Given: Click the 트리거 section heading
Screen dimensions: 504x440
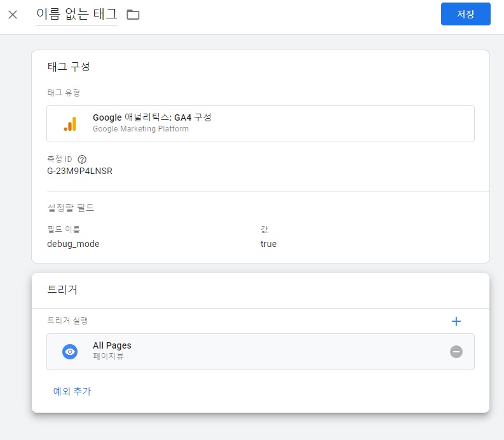Looking at the screenshot, I should tap(62, 290).
